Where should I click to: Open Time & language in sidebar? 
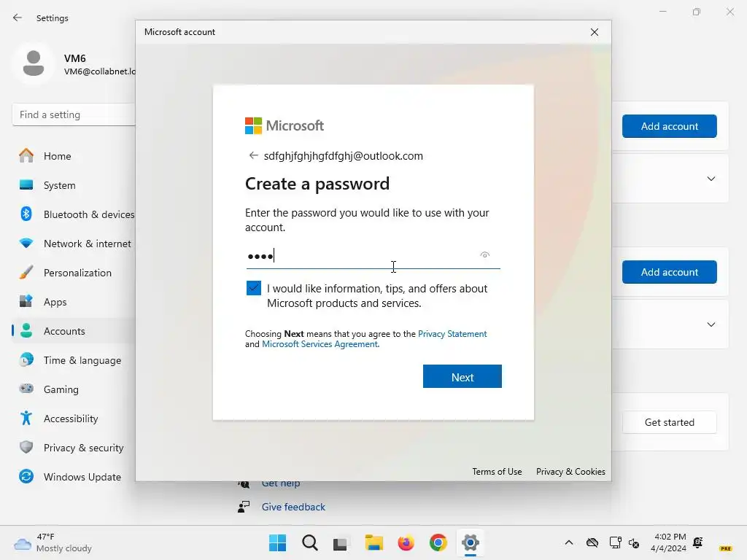click(x=74, y=360)
